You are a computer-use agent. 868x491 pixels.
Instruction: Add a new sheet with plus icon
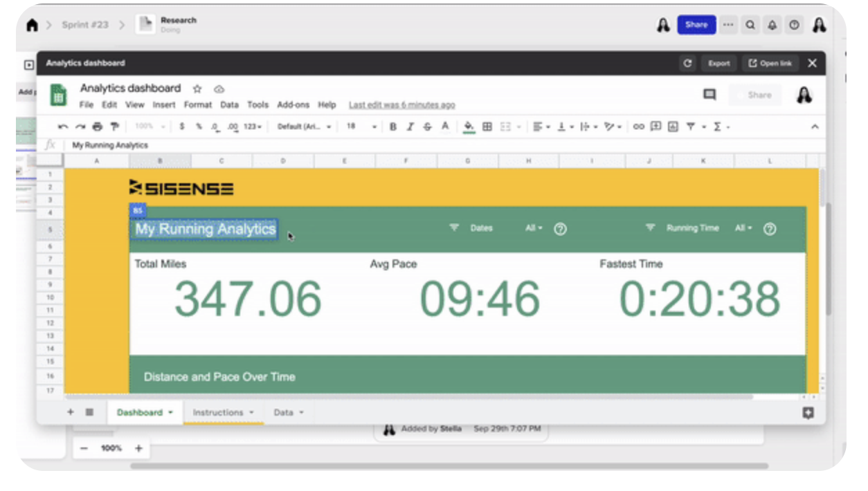(71, 412)
